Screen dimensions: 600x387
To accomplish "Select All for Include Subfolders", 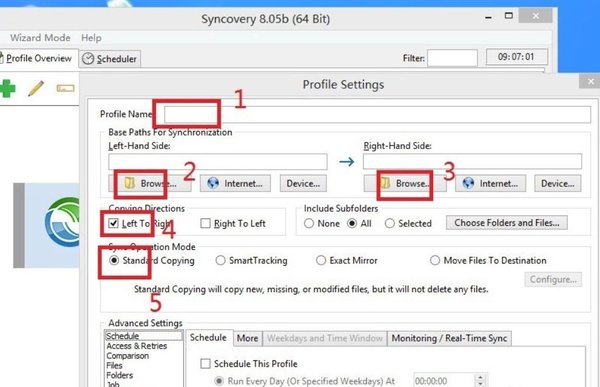I will (352, 223).
